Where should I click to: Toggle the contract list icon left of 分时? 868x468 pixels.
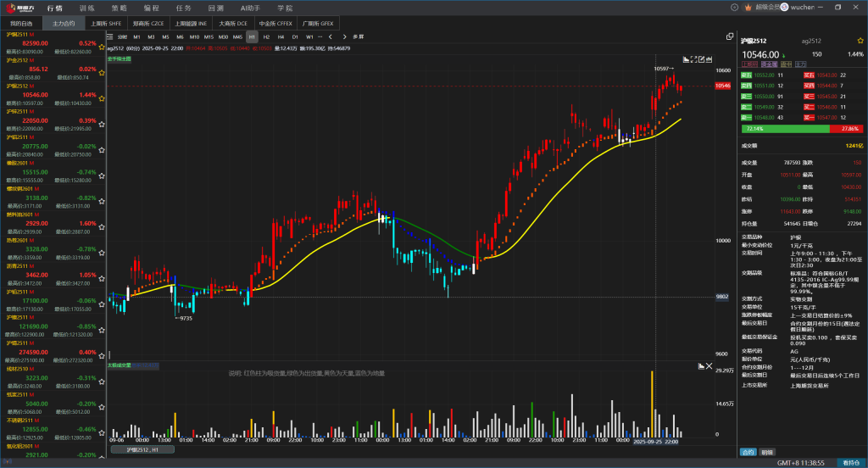coord(109,37)
